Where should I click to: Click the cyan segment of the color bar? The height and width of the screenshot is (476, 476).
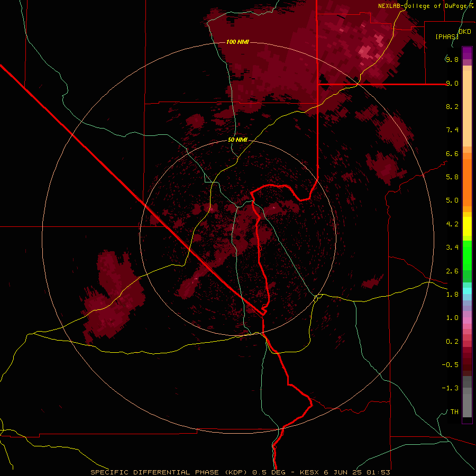pos(467,291)
